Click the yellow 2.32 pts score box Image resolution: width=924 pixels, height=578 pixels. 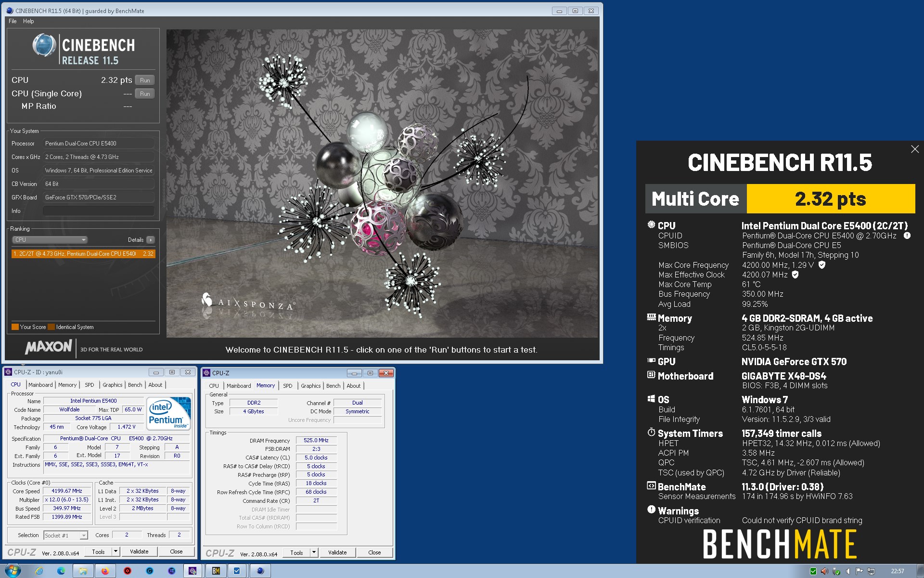click(x=831, y=198)
